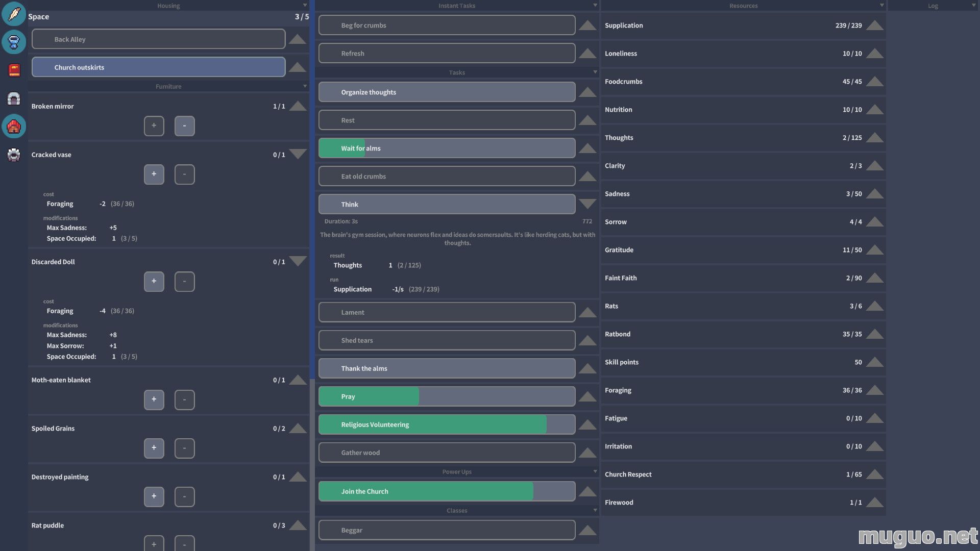Add Spoiled Grains with plus
The height and width of the screenshot is (551, 980).
click(154, 448)
